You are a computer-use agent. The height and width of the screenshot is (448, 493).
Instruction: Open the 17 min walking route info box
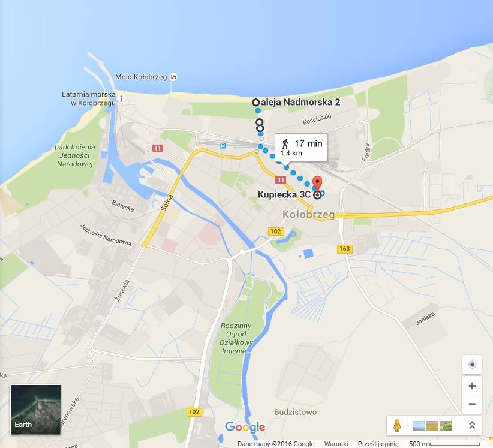[301, 148]
